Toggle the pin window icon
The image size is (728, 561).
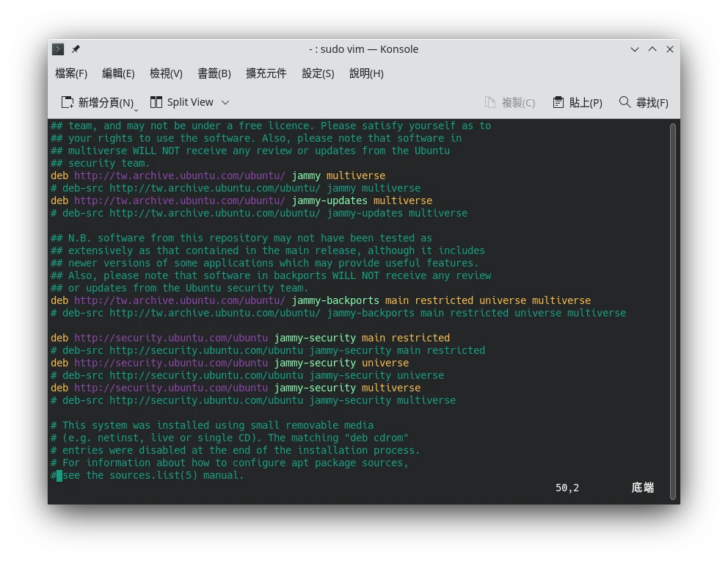point(76,49)
